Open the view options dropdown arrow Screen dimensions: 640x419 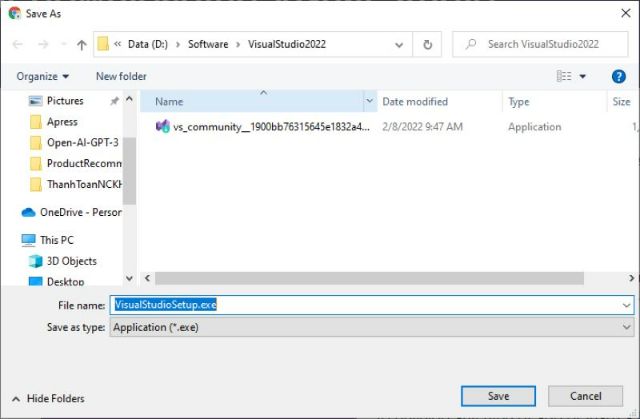[583, 76]
